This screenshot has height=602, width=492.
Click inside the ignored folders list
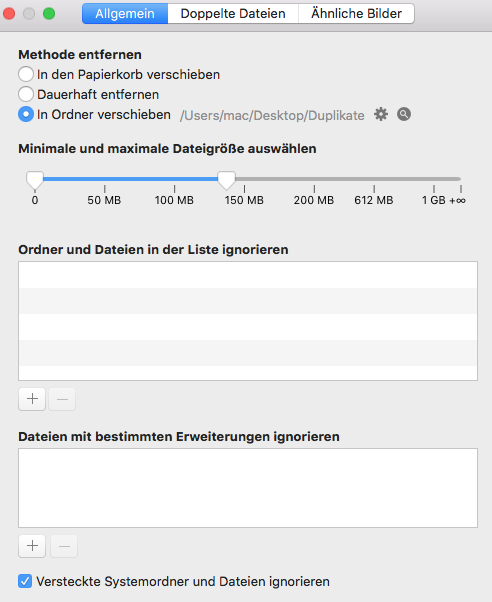click(x=248, y=321)
